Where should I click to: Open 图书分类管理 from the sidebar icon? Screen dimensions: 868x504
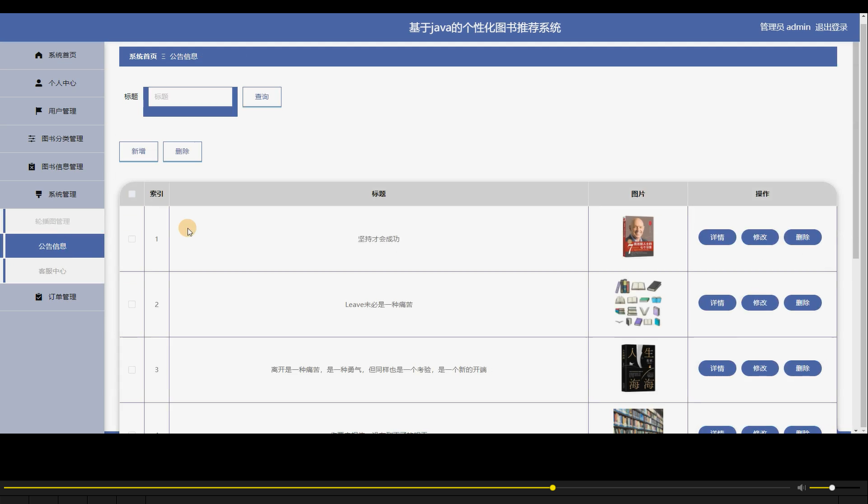point(31,138)
